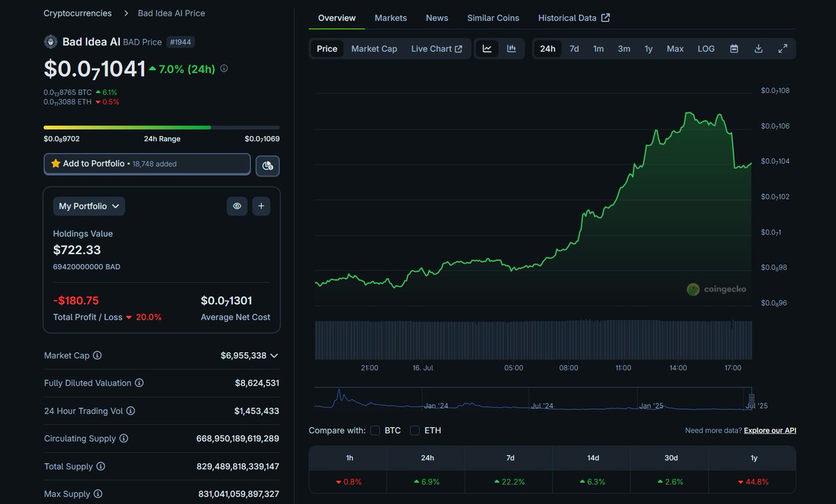Click the rank badge #1944

click(181, 42)
